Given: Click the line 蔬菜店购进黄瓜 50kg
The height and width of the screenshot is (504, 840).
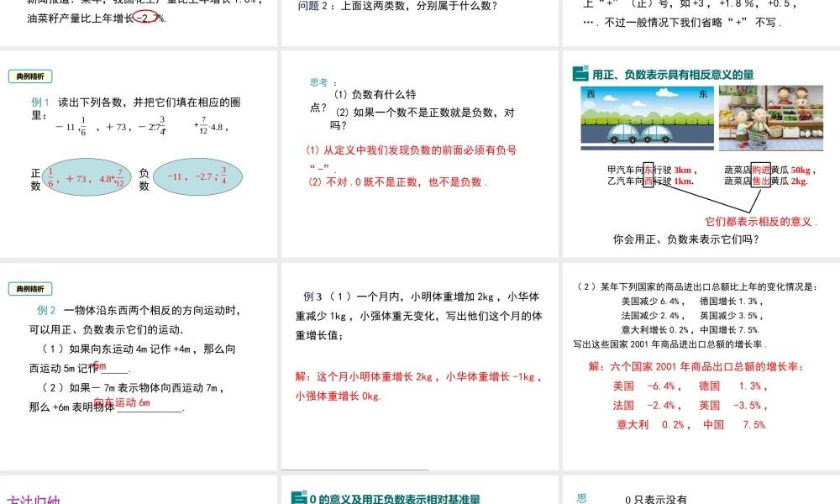Looking at the screenshot, I should tap(769, 170).
